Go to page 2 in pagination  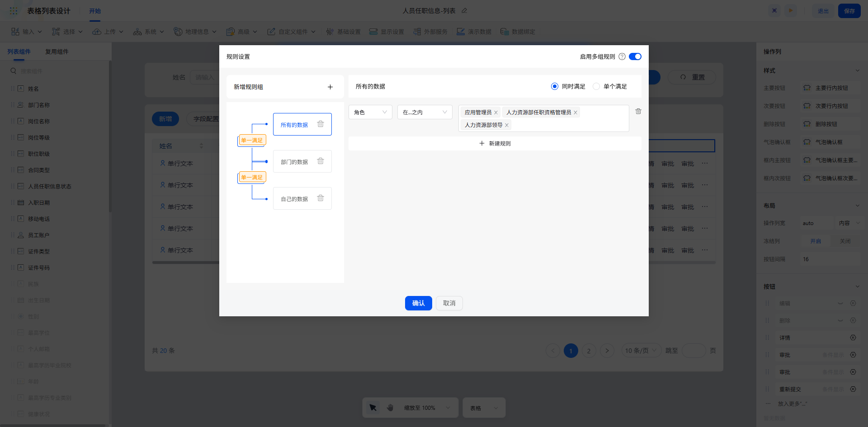[589, 351]
